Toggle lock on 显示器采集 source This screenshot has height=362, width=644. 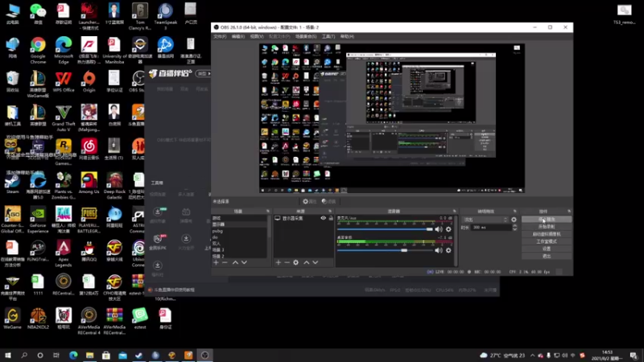click(x=331, y=218)
